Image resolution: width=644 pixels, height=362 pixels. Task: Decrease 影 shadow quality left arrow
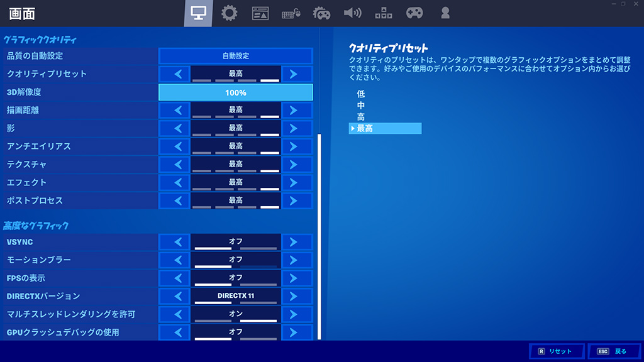click(x=175, y=128)
